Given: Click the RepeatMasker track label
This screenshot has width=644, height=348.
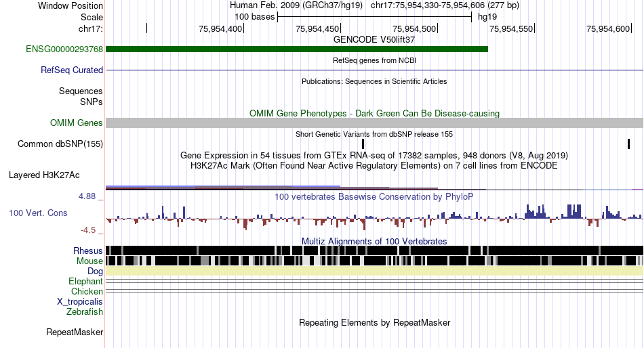Looking at the screenshot, I should point(75,332).
